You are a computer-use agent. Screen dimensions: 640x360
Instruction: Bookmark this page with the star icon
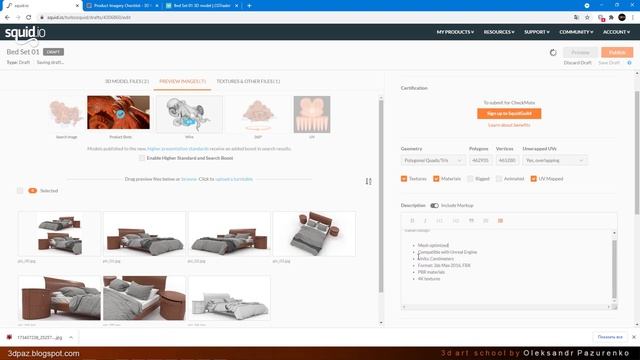pos(587,18)
